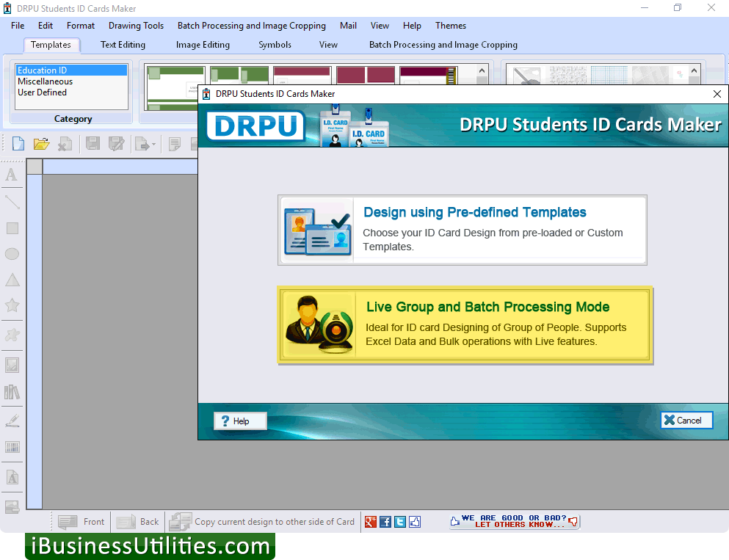Select the Signature pen tool
The height and width of the screenshot is (560, 729).
[x=12, y=421]
